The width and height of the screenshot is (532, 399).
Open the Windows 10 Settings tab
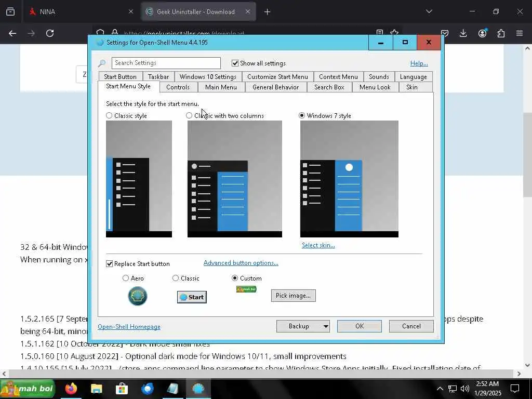pyautogui.click(x=208, y=77)
